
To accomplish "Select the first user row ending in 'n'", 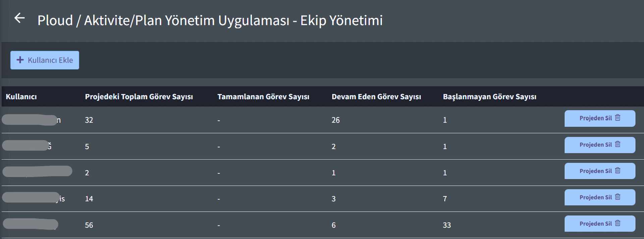I will click(322, 120).
